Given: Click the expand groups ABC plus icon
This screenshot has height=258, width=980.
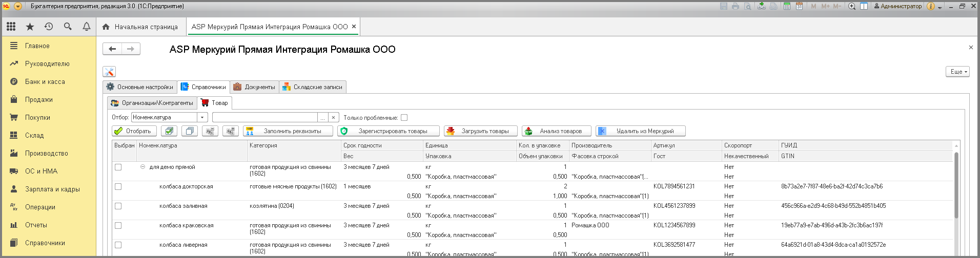Looking at the screenshot, I should tap(231, 131).
